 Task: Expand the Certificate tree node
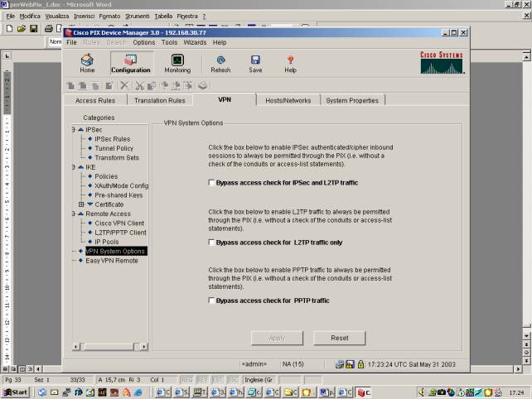click(81, 204)
